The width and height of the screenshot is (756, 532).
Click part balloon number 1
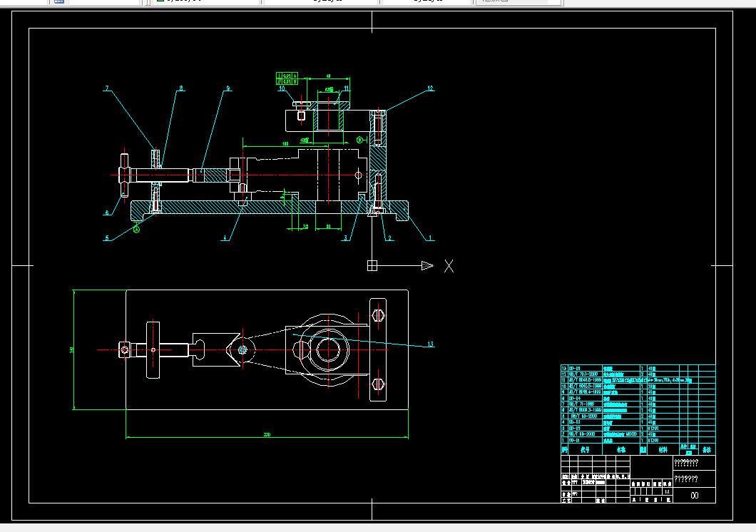[x=430, y=237]
